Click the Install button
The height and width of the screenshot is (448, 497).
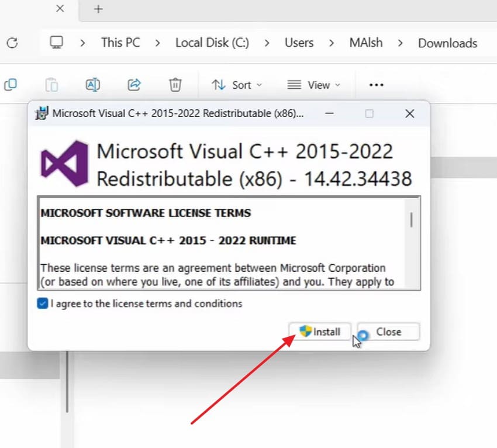tap(320, 332)
